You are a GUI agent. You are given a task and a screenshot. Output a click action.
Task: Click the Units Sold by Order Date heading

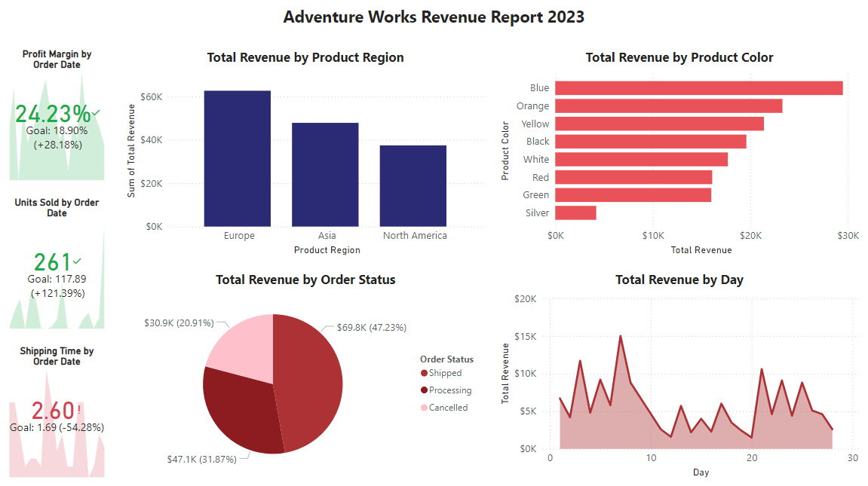pos(57,208)
